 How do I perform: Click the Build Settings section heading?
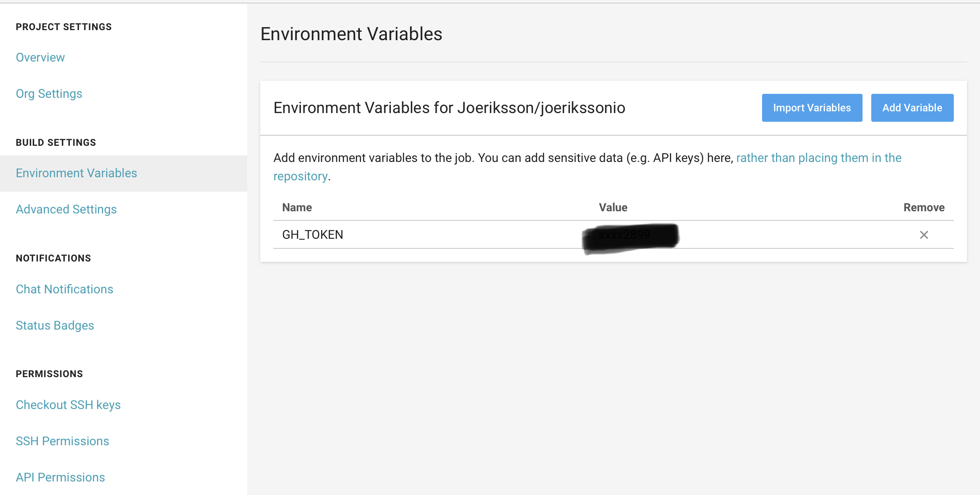click(55, 142)
